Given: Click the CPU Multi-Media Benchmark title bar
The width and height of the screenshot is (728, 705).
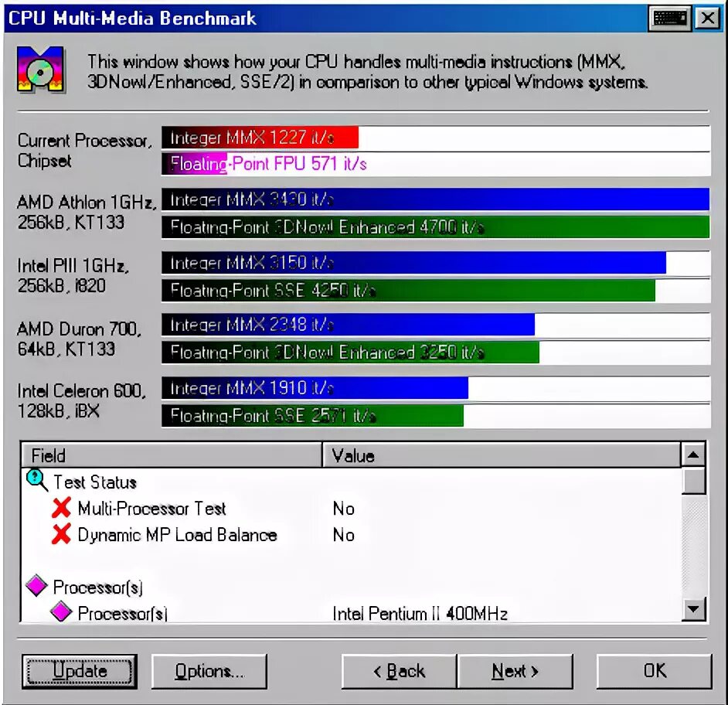Looking at the screenshot, I should click(325, 19).
